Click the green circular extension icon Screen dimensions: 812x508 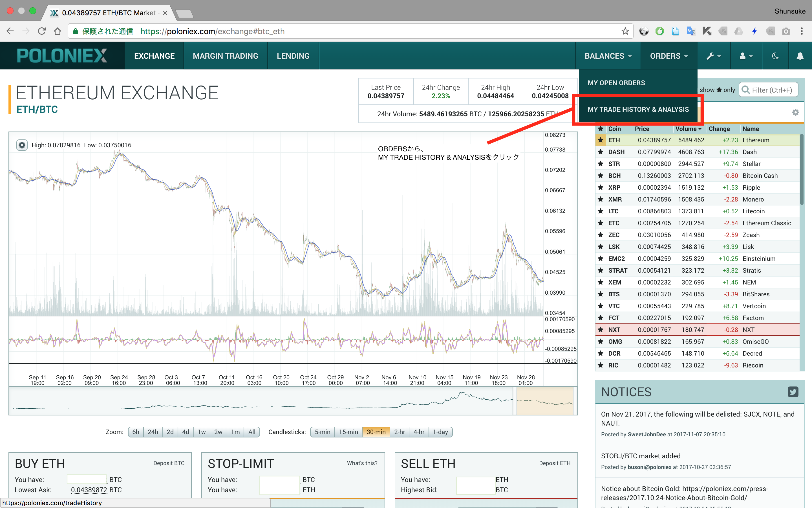(660, 31)
